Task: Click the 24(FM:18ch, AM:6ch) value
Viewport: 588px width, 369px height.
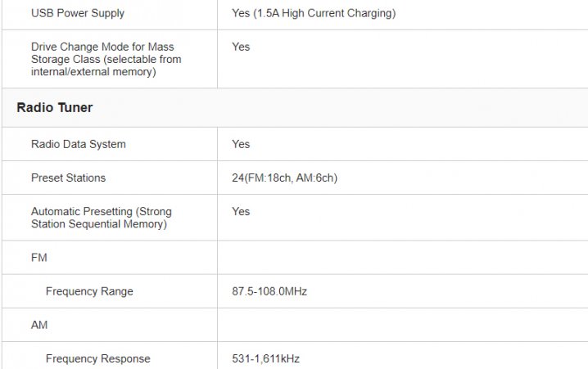Action: pos(285,178)
